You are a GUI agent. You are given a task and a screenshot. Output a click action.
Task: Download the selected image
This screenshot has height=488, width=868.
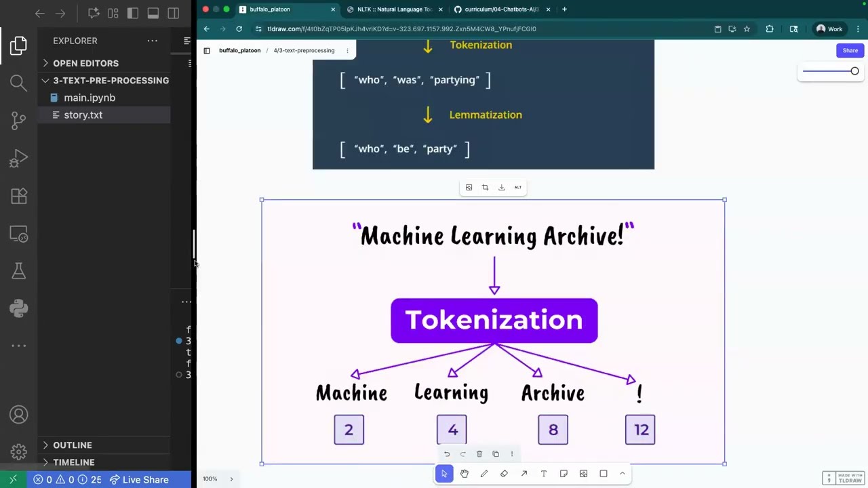(502, 188)
